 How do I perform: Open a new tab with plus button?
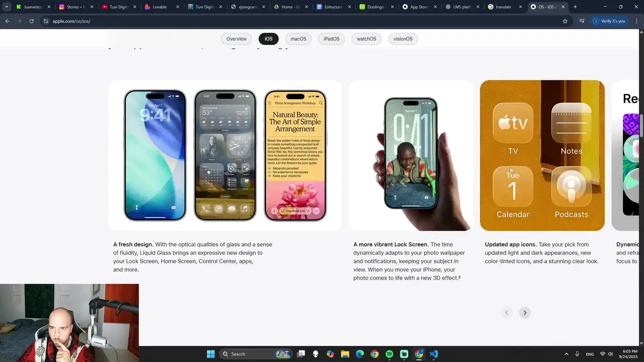[x=575, y=7]
